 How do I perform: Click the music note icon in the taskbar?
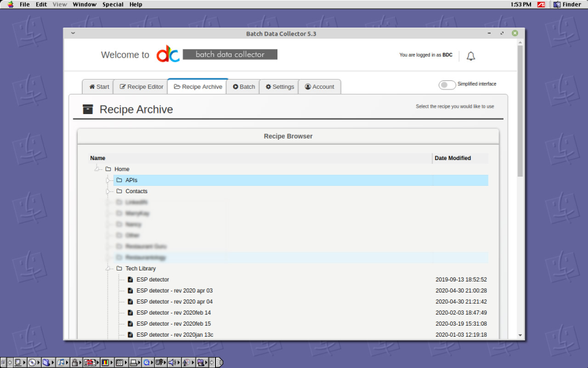61,362
